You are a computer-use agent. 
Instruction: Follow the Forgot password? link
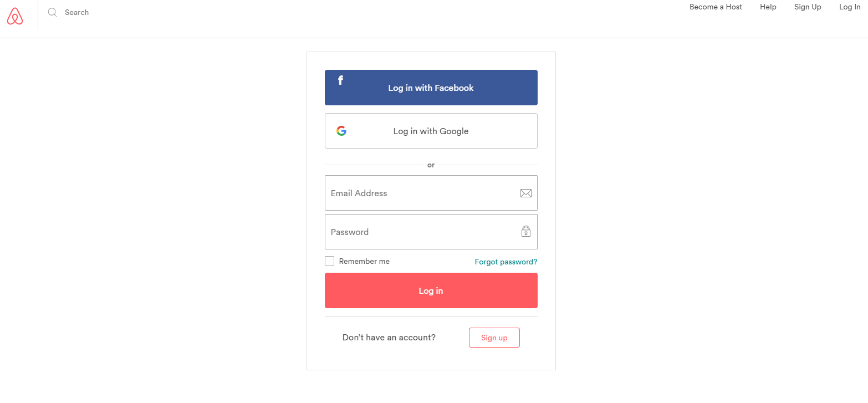506,262
